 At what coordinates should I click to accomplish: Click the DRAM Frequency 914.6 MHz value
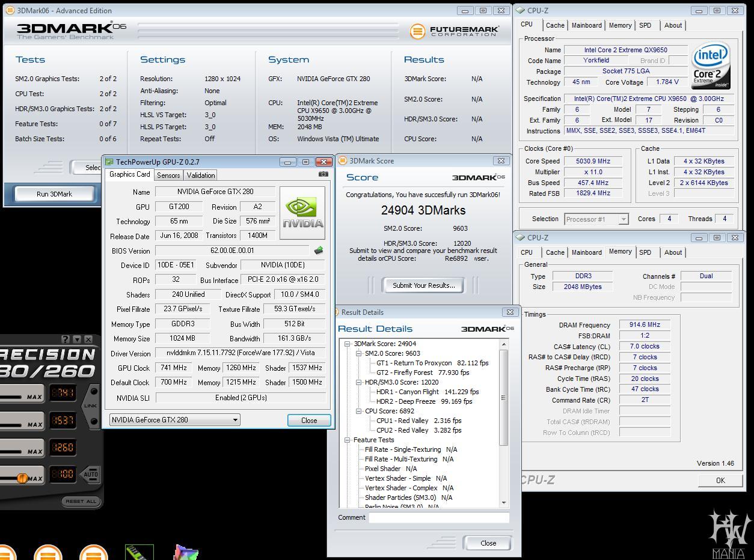coord(645,324)
